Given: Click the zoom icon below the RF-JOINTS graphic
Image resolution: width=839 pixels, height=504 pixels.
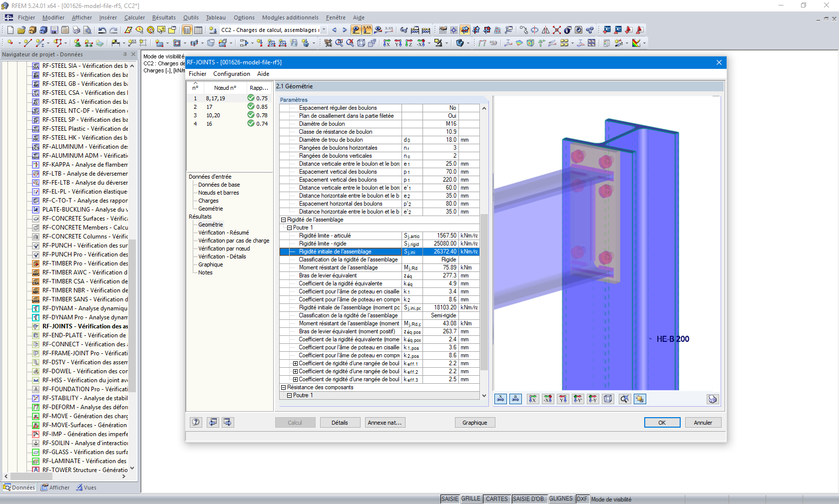Looking at the screenshot, I should 625,399.
